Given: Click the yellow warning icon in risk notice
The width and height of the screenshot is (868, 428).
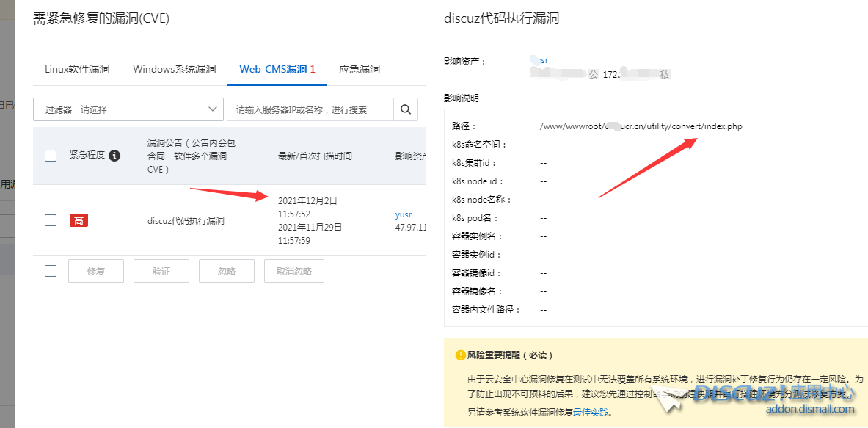Looking at the screenshot, I should (460, 355).
